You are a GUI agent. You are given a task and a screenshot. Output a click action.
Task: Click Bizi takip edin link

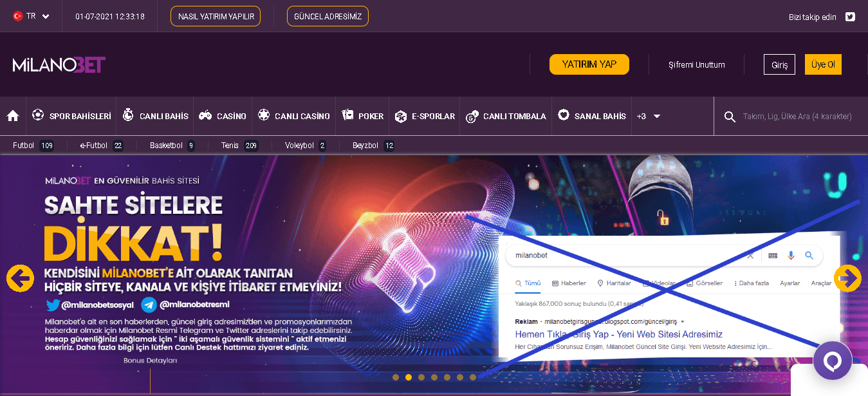pos(813,17)
